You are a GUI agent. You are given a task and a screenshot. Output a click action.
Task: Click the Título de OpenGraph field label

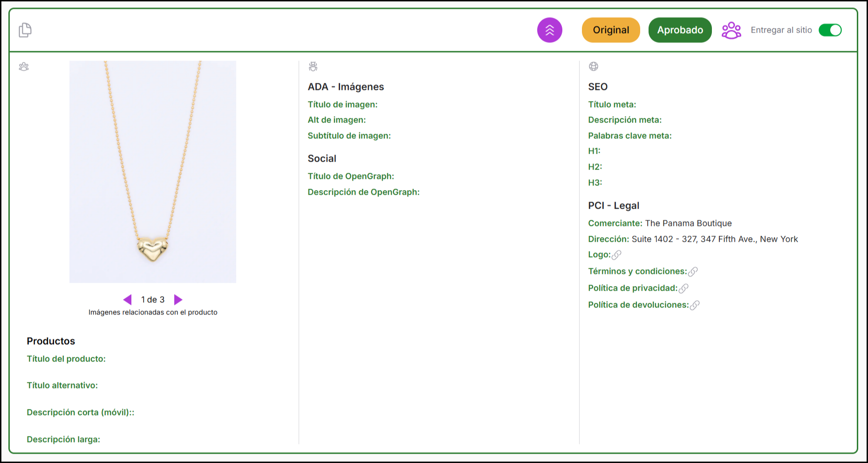[350, 176]
